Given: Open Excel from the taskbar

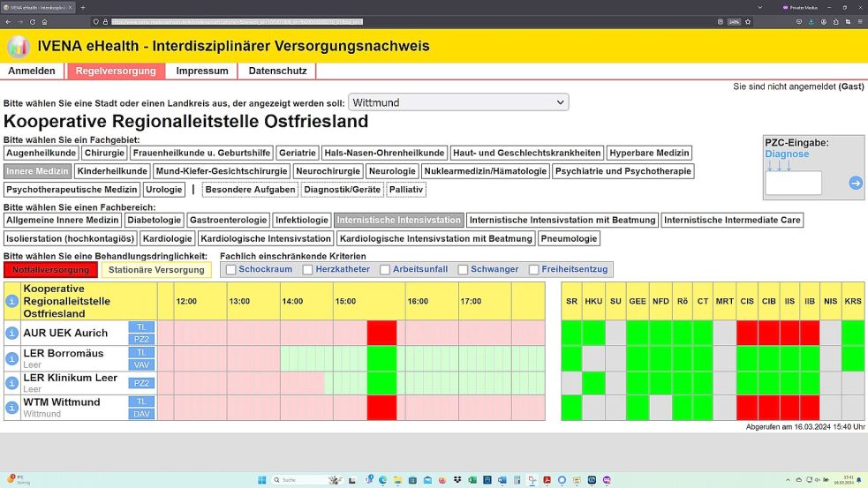Looking at the screenshot, I should 472,480.
